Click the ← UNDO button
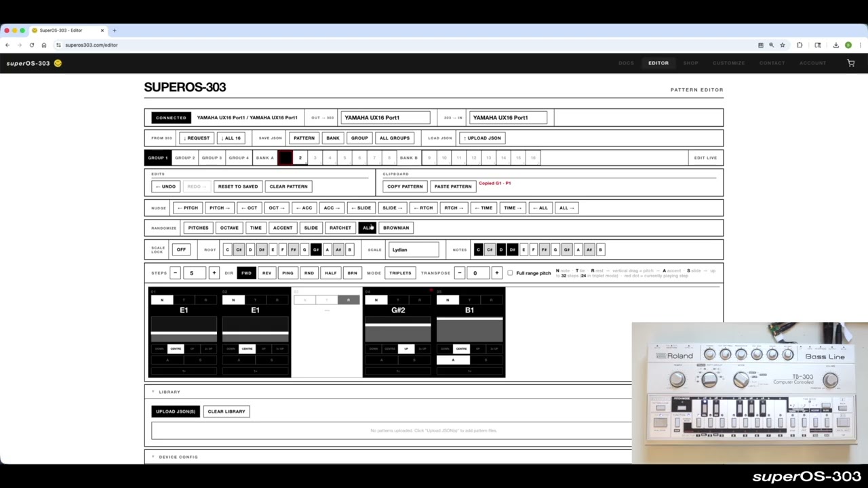 (165, 186)
